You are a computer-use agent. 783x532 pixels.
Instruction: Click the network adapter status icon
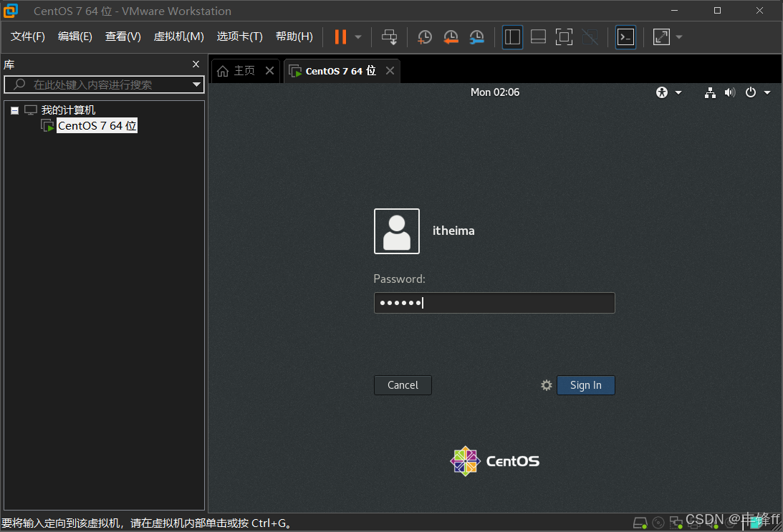click(x=676, y=523)
